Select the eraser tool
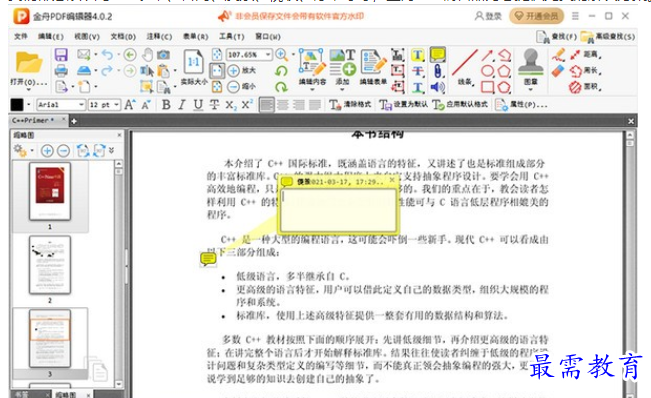The image size is (651, 398). click(x=558, y=71)
